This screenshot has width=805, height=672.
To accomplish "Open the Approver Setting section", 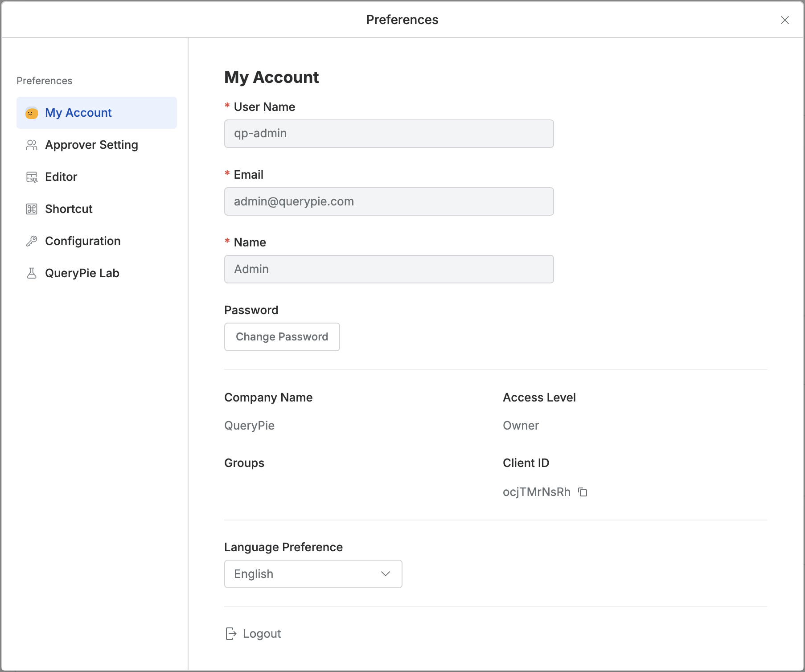I will click(x=91, y=145).
